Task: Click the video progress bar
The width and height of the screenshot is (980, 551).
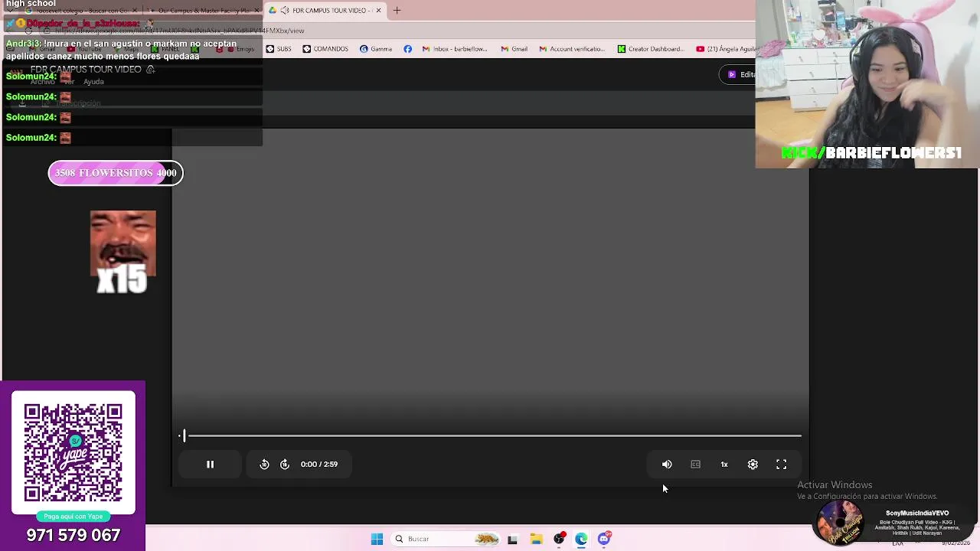Action: pyautogui.click(x=490, y=436)
